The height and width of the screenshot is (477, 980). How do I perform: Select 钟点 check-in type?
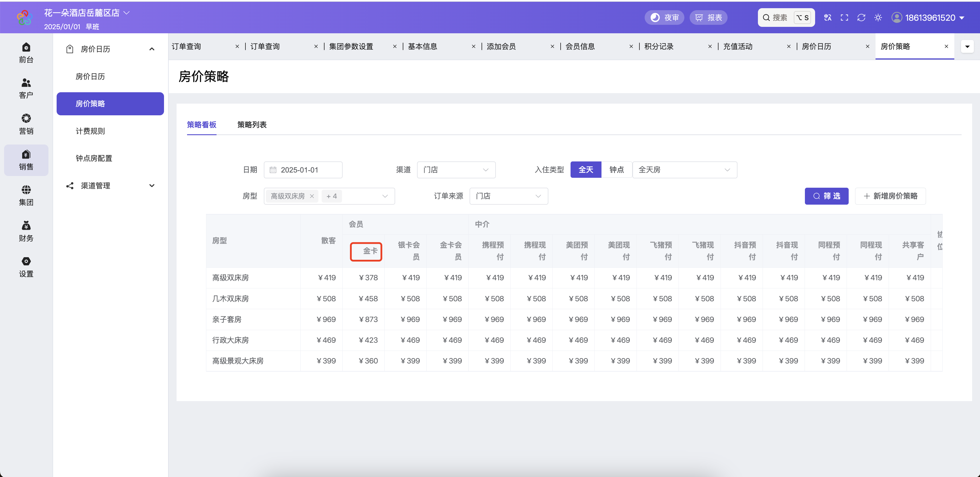pos(616,170)
